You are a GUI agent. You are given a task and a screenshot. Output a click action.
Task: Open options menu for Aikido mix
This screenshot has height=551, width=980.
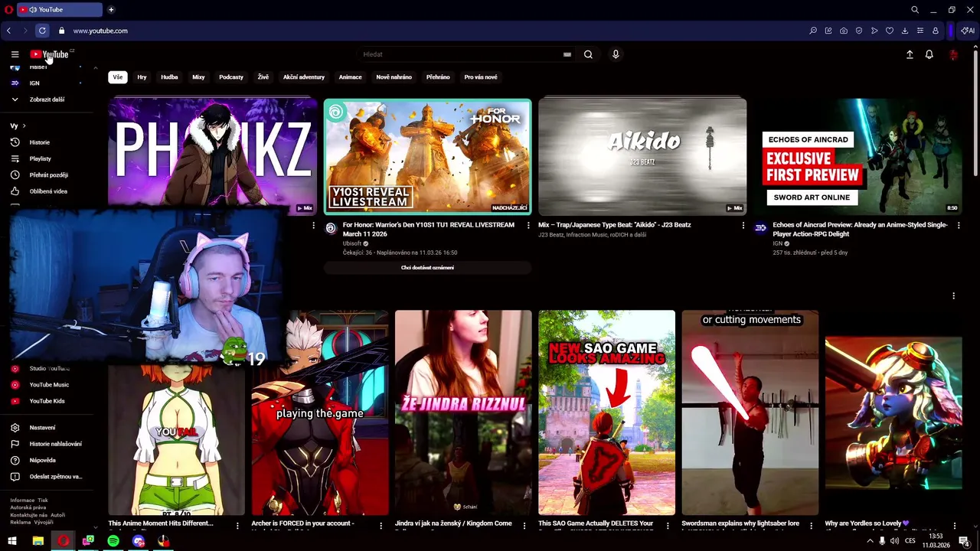click(743, 226)
